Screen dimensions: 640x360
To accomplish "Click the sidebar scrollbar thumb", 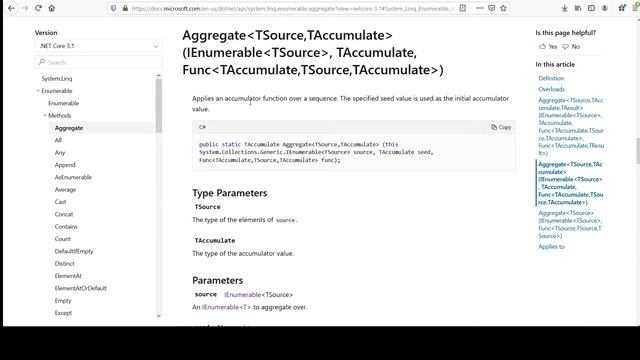I will click(x=159, y=105).
